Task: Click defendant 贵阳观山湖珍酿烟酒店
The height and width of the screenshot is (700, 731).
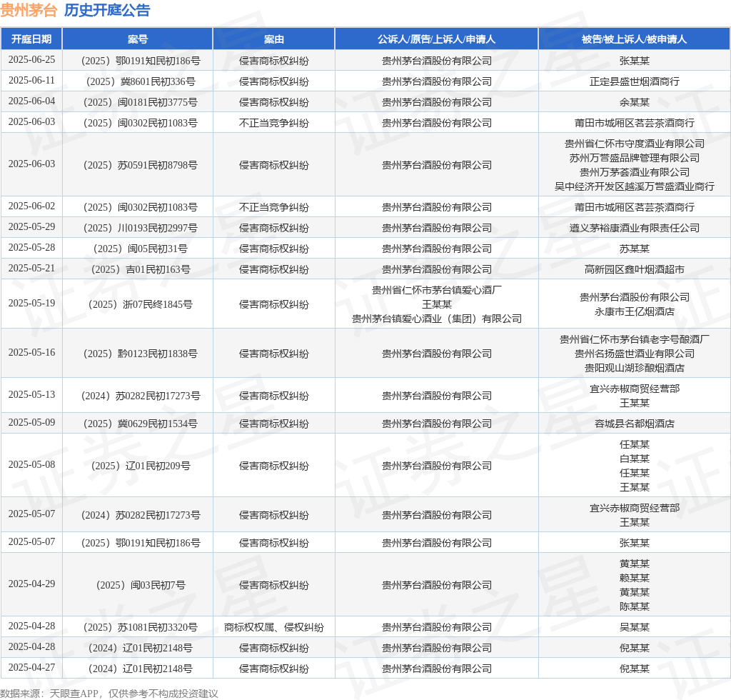Action: pyautogui.click(x=634, y=368)
